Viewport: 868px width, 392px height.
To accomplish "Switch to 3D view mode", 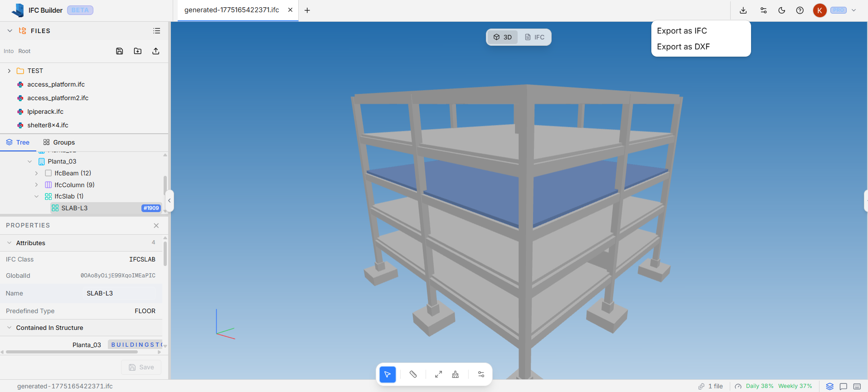I will (x=503, y=37).
